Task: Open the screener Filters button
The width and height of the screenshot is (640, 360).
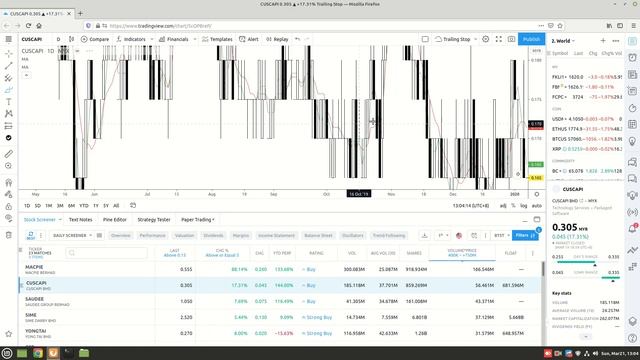Action: pyautogui.click(x=525, y=236)
